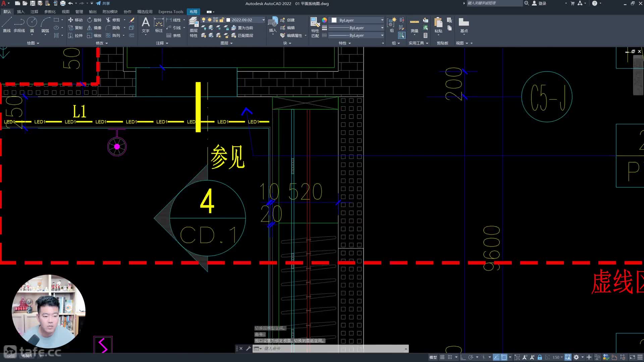Screen dimensions: 644x362
Task: Click the ByLayer white color swatch
Action: [334, 20]
